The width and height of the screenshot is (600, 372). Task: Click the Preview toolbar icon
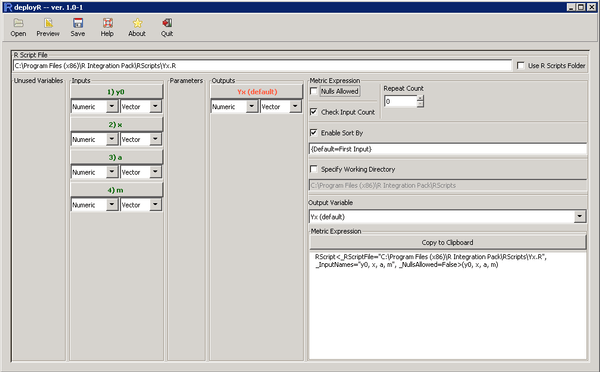(48, 23)
